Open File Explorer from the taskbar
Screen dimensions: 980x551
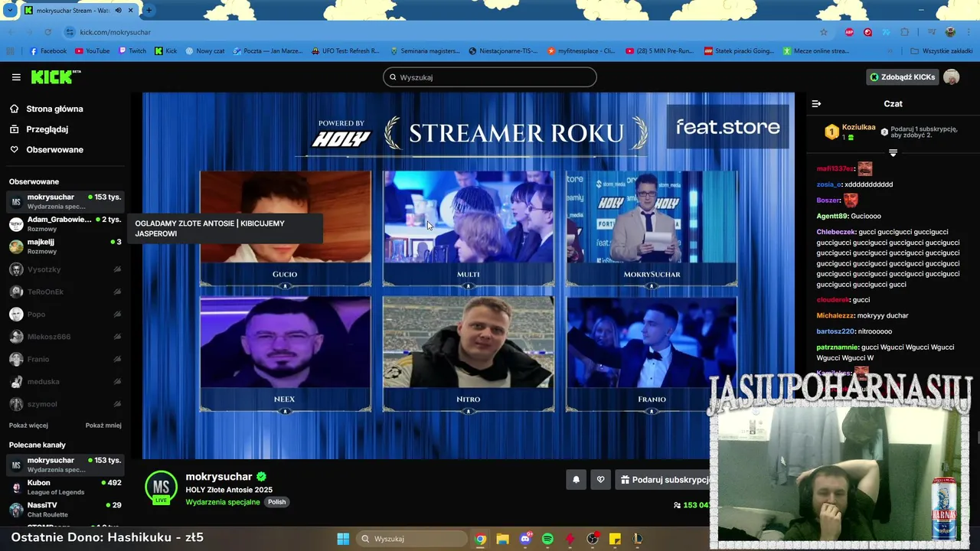(502, 539)
